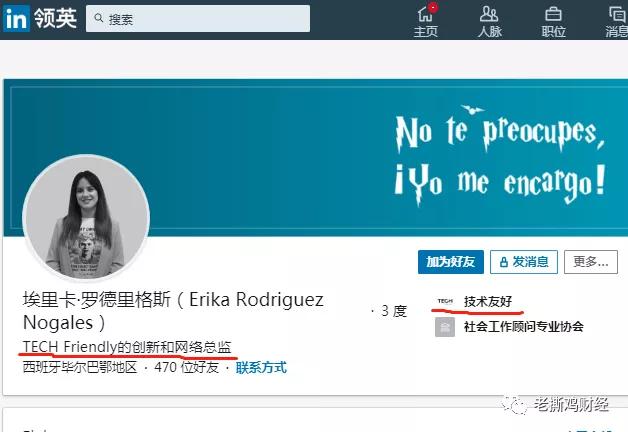Open the 联系方式 contact info link

(x=261, y=367)
